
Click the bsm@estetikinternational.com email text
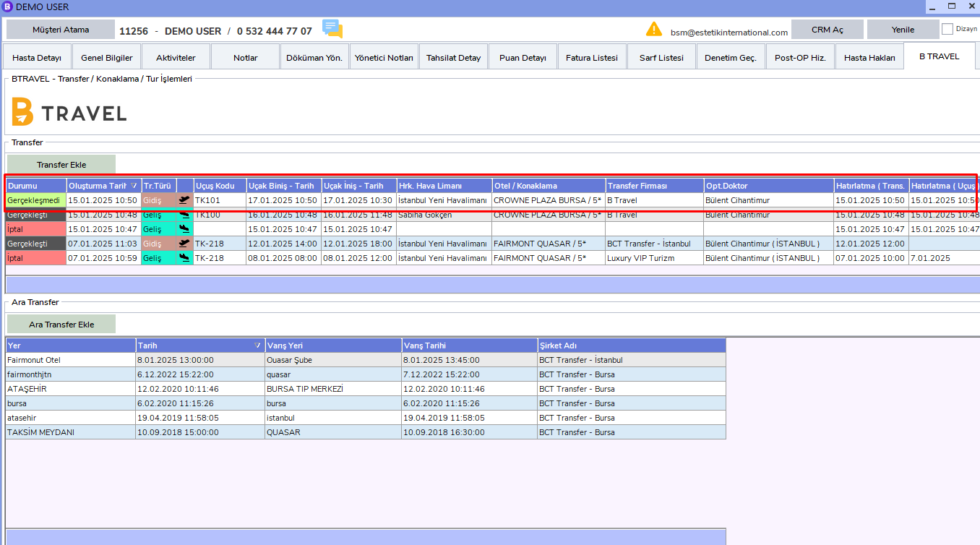pyautogui.click(x=728, y=33)
